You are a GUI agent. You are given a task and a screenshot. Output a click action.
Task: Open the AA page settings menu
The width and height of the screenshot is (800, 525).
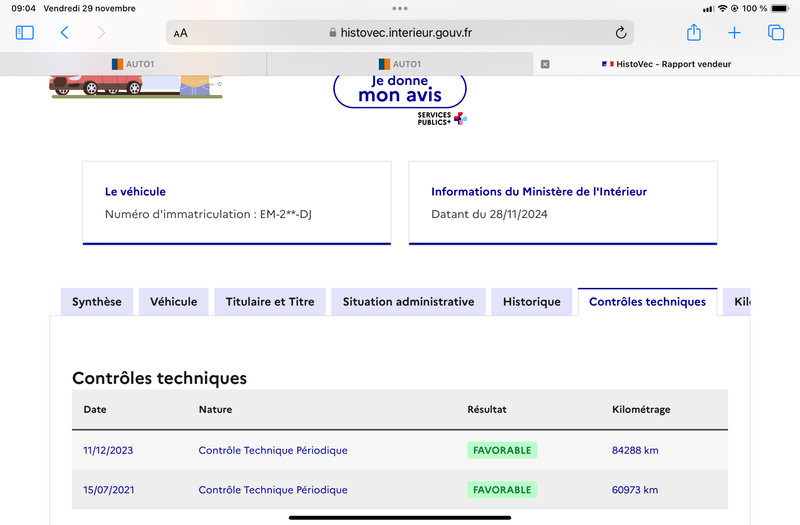(x=181, y=33)
